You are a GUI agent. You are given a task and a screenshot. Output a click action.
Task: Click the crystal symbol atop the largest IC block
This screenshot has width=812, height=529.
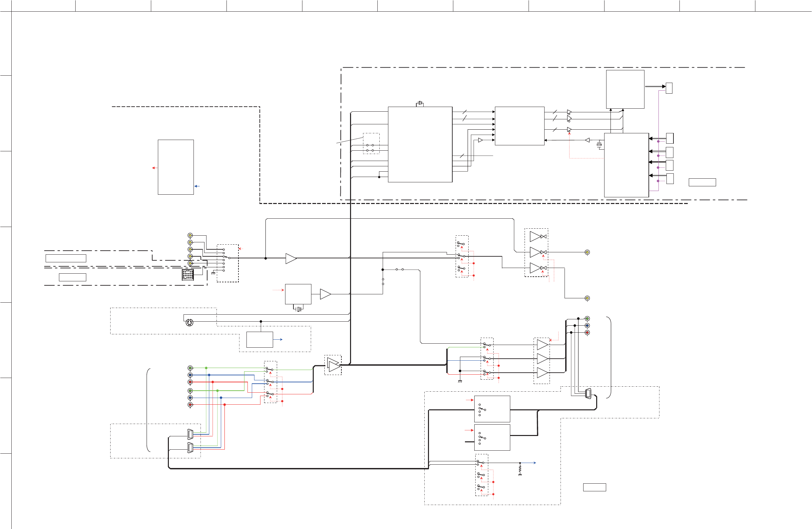point(420,103)
